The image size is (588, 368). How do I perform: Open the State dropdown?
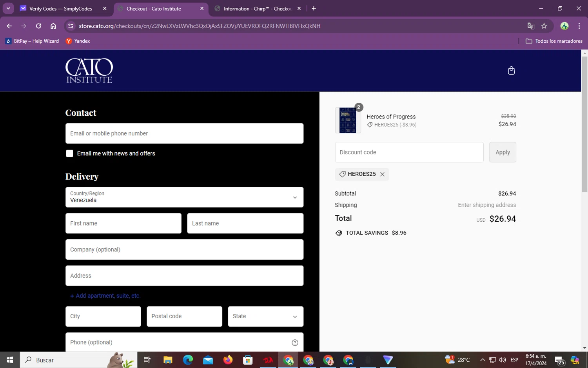click(265, 316)
